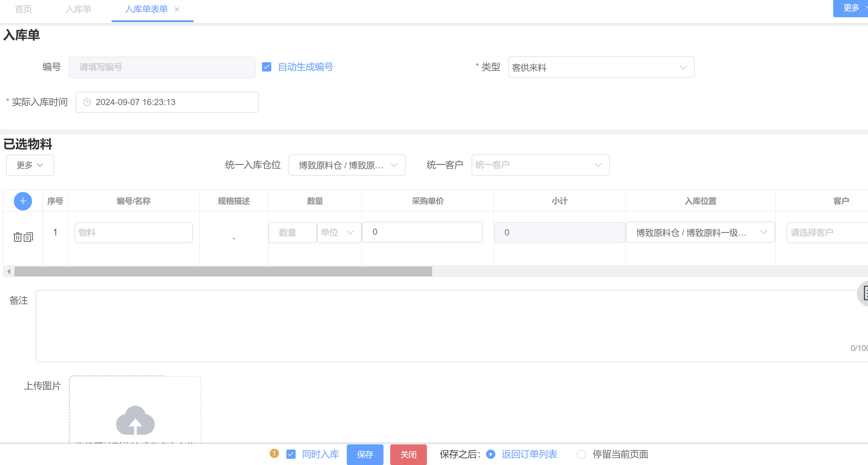
Task: Focus the 编号 input field
Action: point(162,67)
